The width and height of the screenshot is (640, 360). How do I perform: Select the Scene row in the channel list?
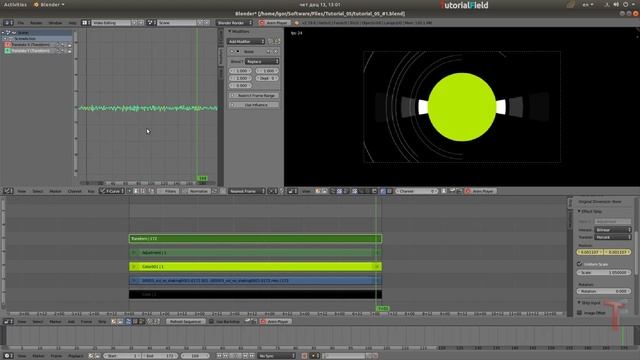pyautogui.click(x=37, y=33)
